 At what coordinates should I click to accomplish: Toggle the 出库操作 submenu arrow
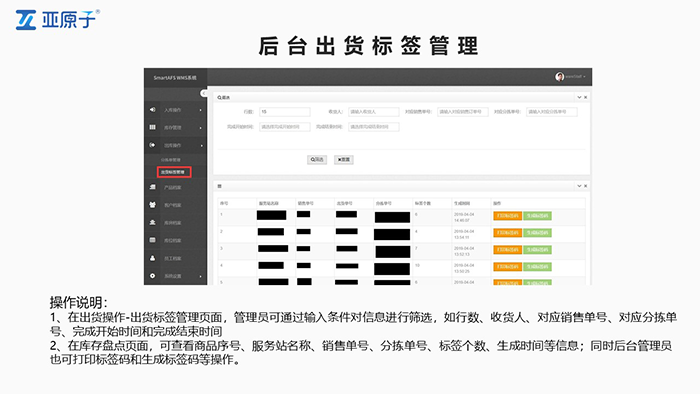[x=201, y=145]
